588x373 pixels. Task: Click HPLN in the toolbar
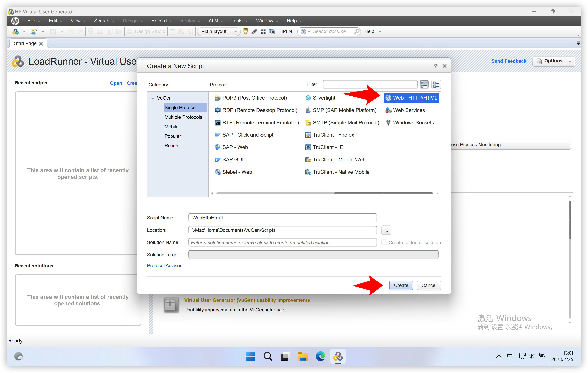coord(285,31)
